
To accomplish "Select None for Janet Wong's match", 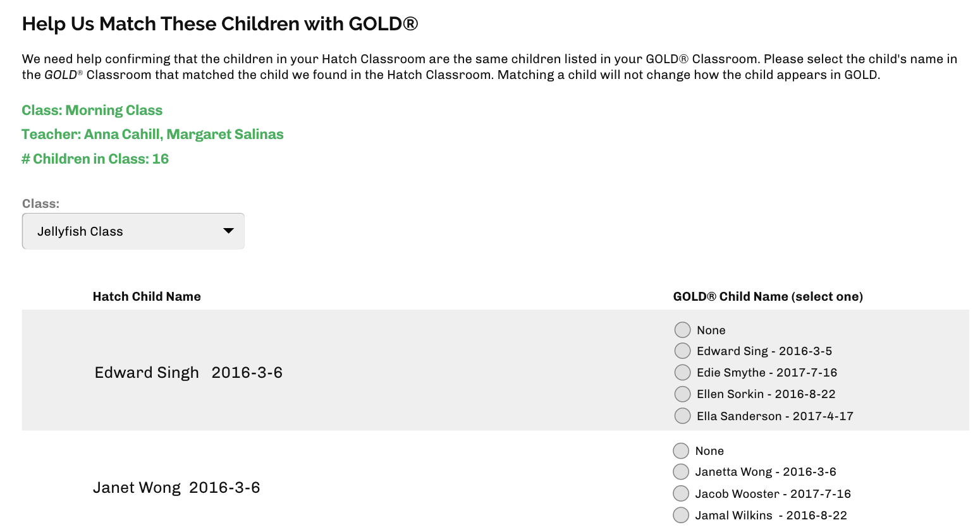I will tap(680, 450).
